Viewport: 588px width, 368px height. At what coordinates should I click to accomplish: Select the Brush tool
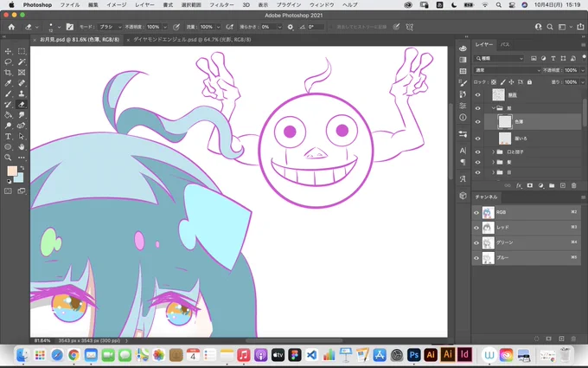coord(8,94)
